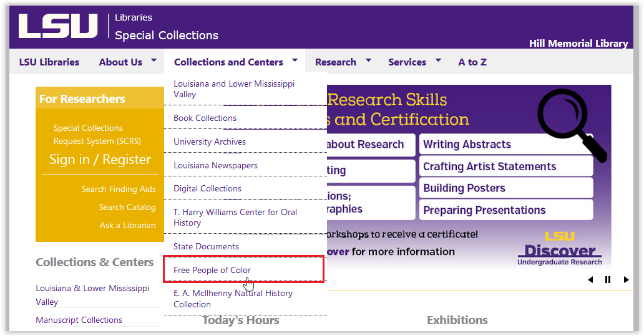Click Hill Memorial Library header text
The height and width of the screenshot is (336, 644).
click(578, 44)
